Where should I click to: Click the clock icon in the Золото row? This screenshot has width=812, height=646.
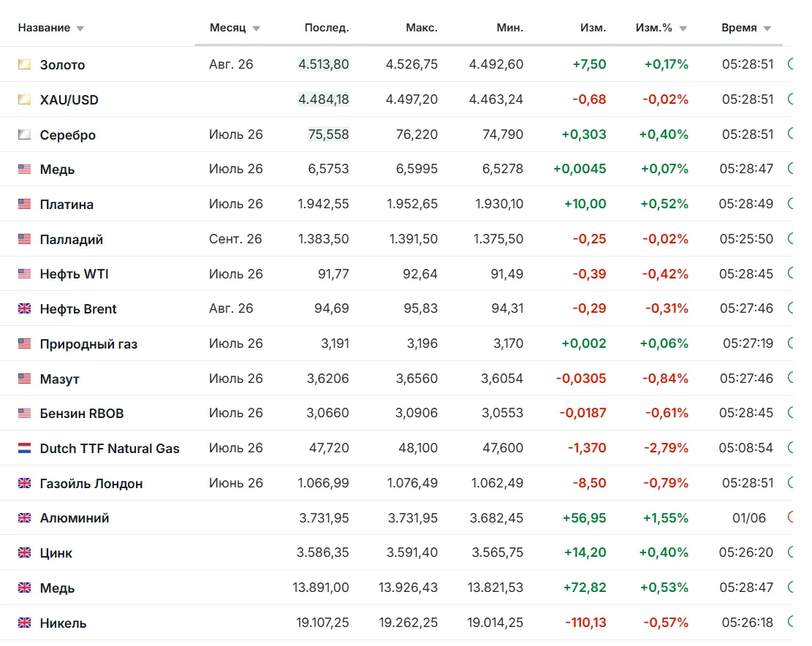coord(790,64)
